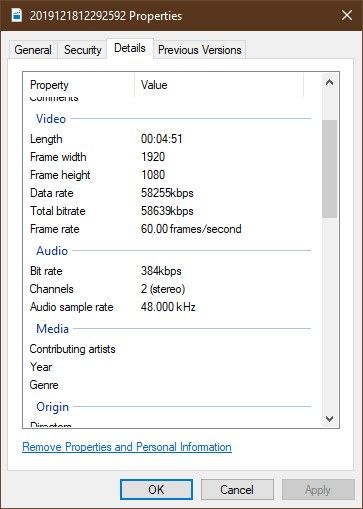The height and width of the screenshot is (509, 363).
Task: Click the file icon in title bar
Action: coord(17,15)
